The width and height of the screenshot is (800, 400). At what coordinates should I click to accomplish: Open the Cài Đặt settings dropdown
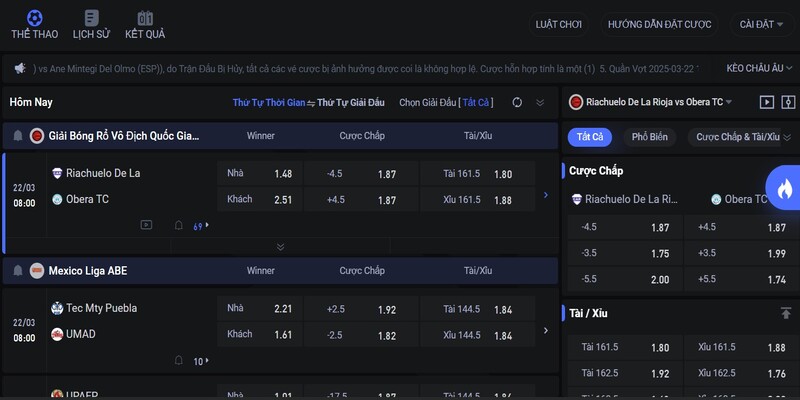click(763, 24)
